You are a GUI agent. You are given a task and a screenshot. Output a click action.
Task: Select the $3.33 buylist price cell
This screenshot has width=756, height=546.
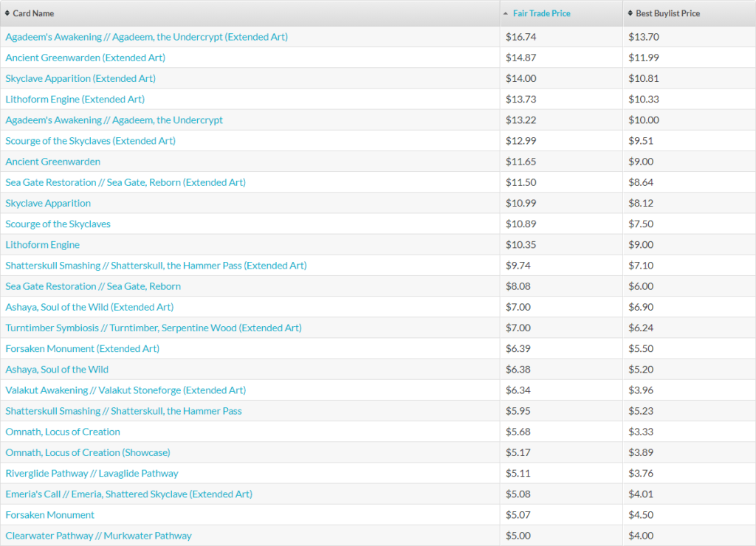click(x=690, y=431)
